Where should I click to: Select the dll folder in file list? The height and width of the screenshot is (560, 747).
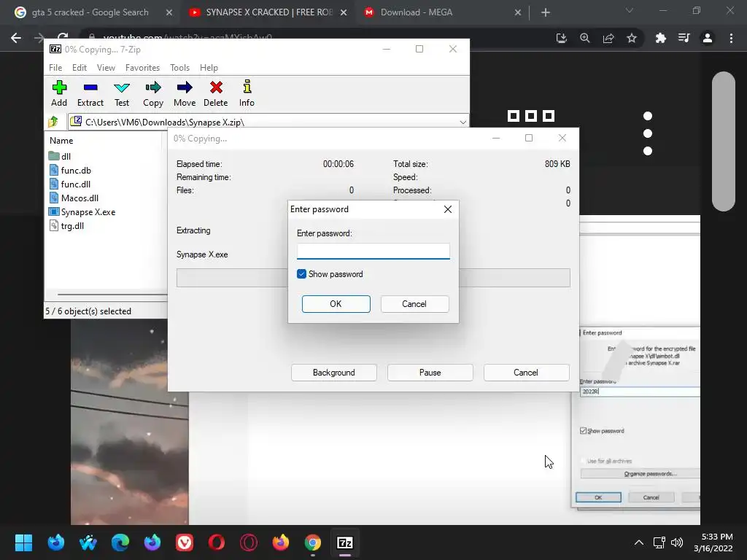pos(60,156)
